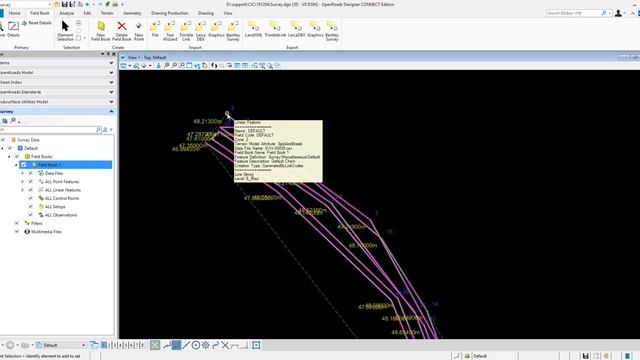Switch to the Terrain ribbon tab
Screen dimensions: 640x360
pos(107,13)
